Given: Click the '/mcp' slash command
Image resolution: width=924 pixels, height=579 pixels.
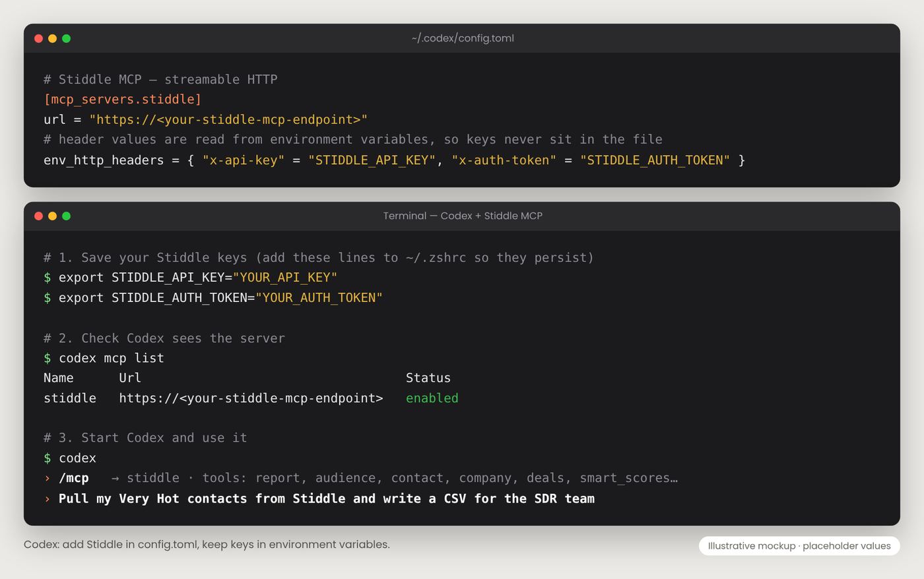Looking at the screenshot, I should (x=74, y=478).
